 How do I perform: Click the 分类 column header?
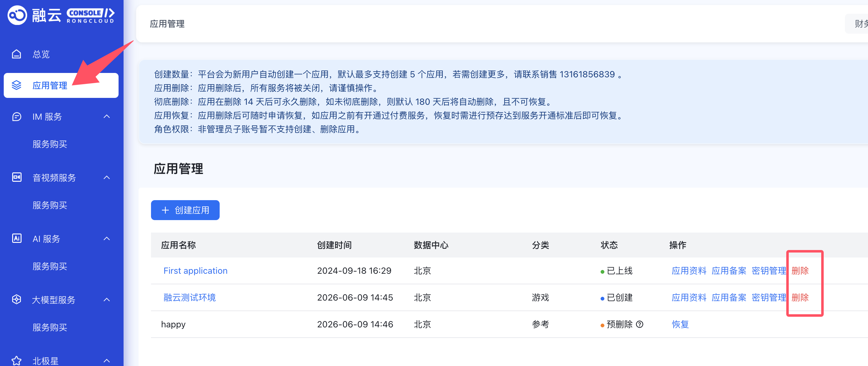pos(540,245)
